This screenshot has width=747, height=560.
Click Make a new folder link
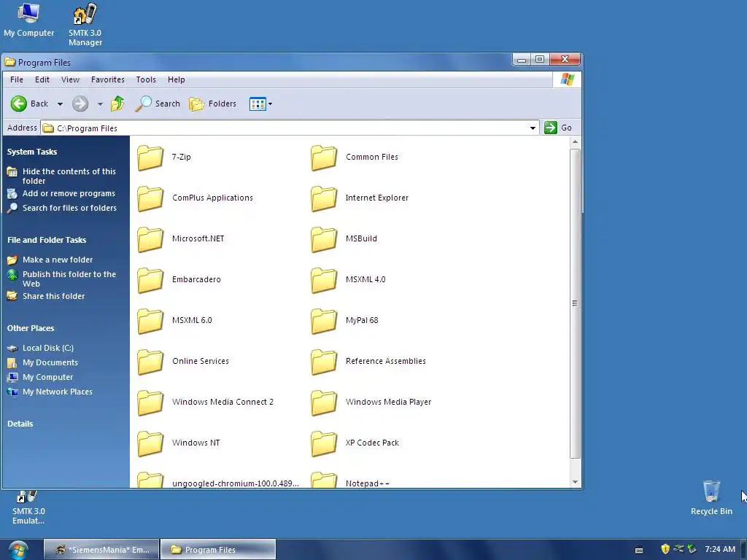pyautogui.click(x=58, y=260)
